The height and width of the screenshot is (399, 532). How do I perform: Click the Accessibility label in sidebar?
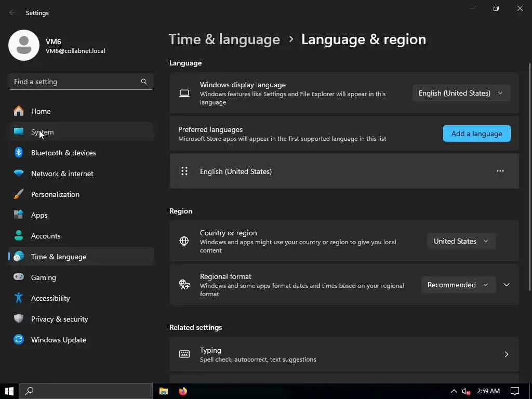(x=50, y=298)
